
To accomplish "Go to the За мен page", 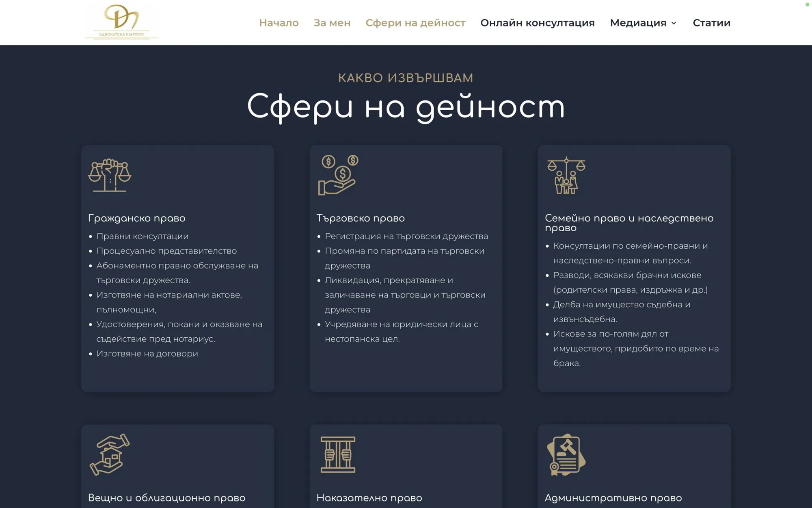I will (332, 23).
